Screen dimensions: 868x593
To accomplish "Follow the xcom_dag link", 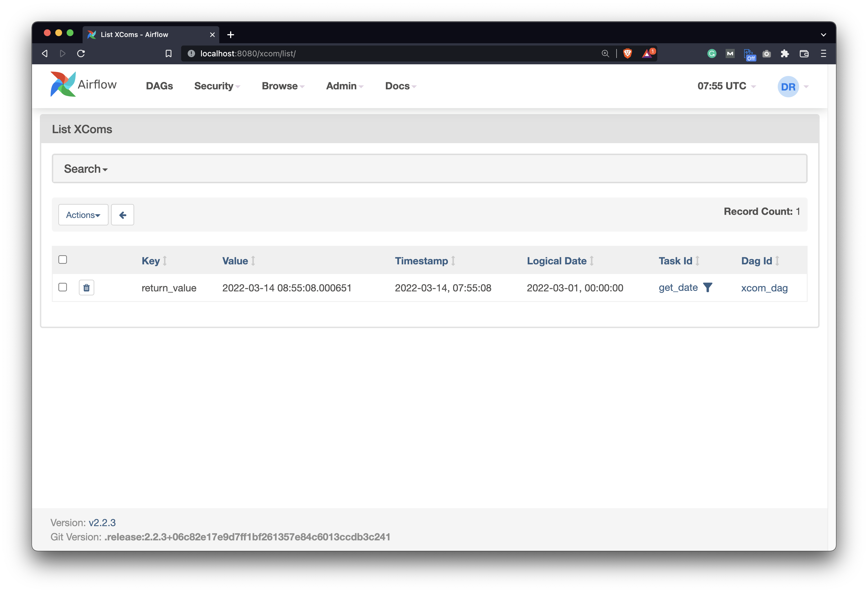I will pos(764,288).
